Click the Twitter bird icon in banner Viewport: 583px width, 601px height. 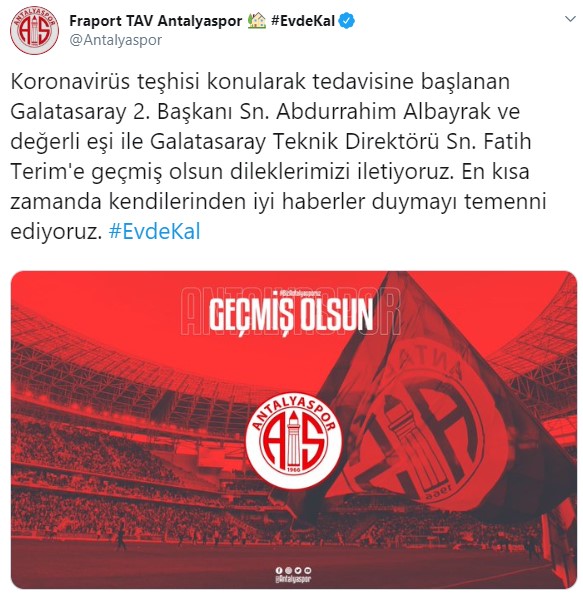(298, 571)
